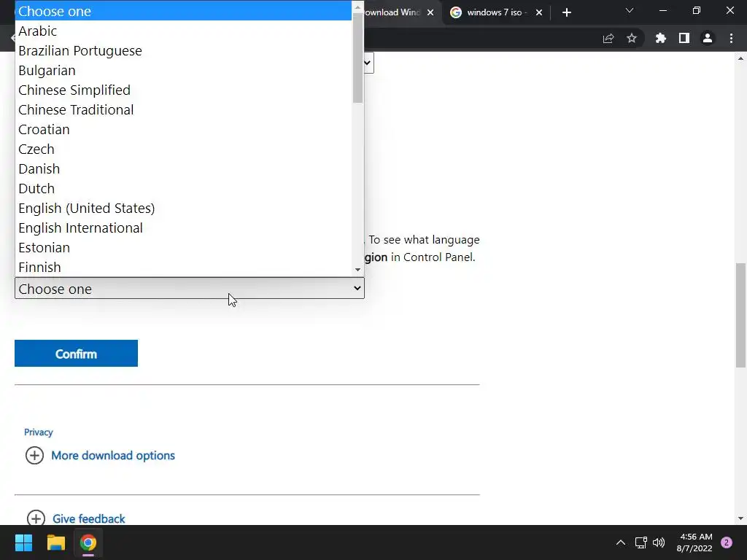Click the page scrollbar down arrow
This screenshot has width=747, height=560.
coord(740,518)
